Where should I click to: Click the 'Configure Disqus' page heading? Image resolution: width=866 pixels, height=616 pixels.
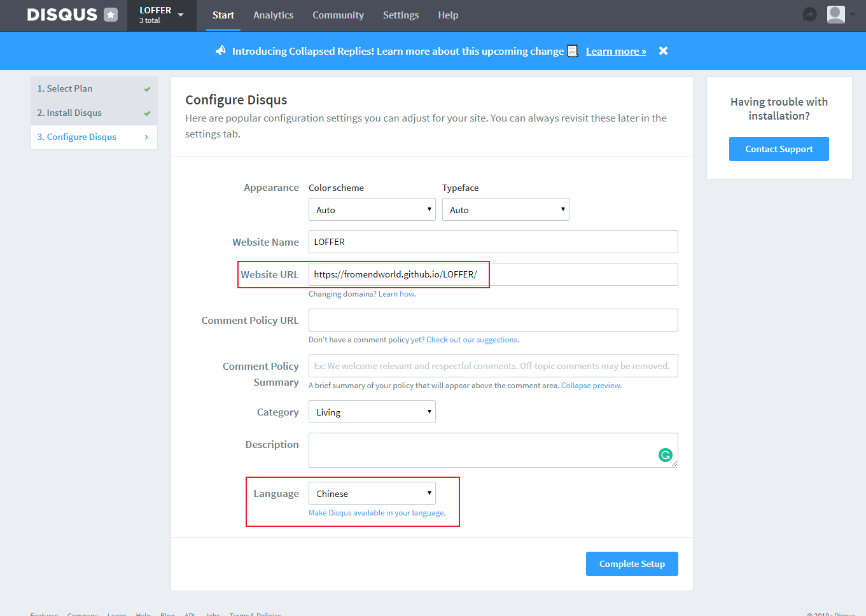(x=236, y=100)
